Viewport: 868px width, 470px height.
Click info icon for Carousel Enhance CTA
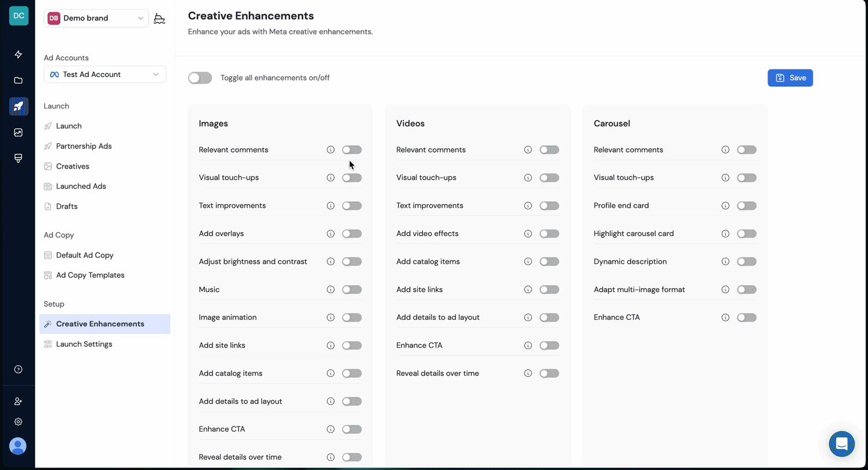[725, 318]
